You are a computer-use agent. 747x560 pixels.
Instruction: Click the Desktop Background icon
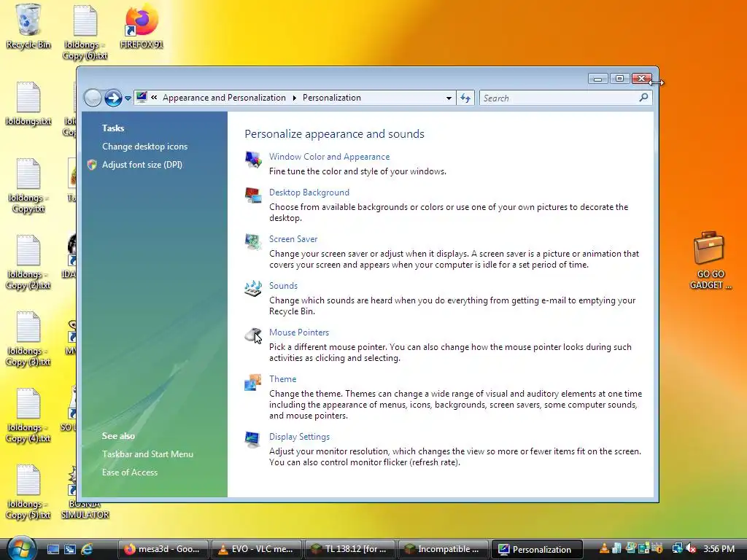tap(253, 195)
